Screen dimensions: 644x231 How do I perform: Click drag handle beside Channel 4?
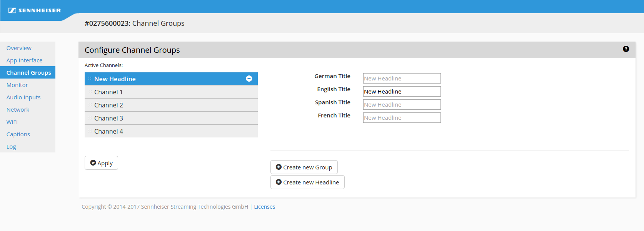[x=90, y=131]
